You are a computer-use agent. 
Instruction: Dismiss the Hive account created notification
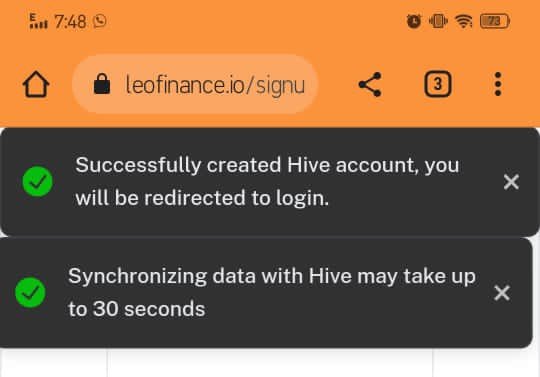[x=511, y=182]
